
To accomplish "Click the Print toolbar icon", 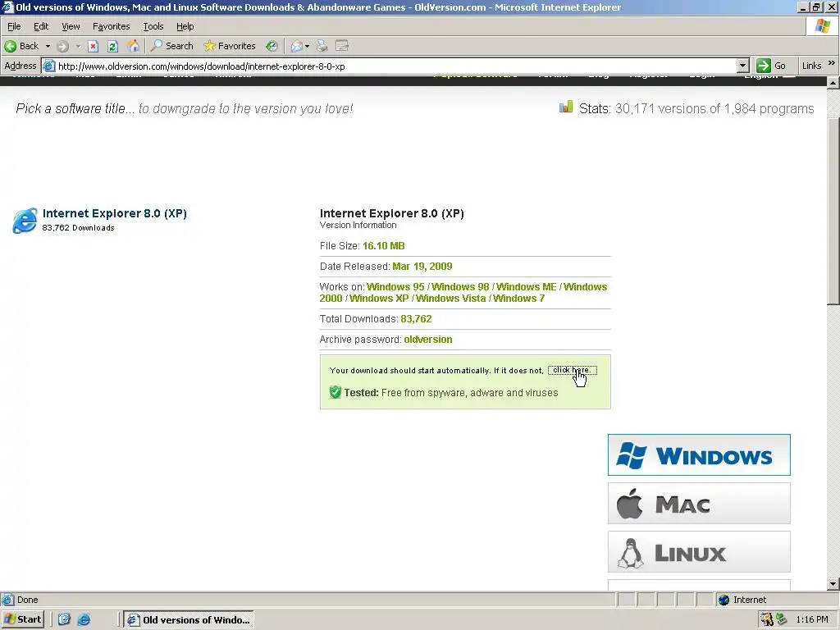I will pyautogui.click(x=322, y=46).
